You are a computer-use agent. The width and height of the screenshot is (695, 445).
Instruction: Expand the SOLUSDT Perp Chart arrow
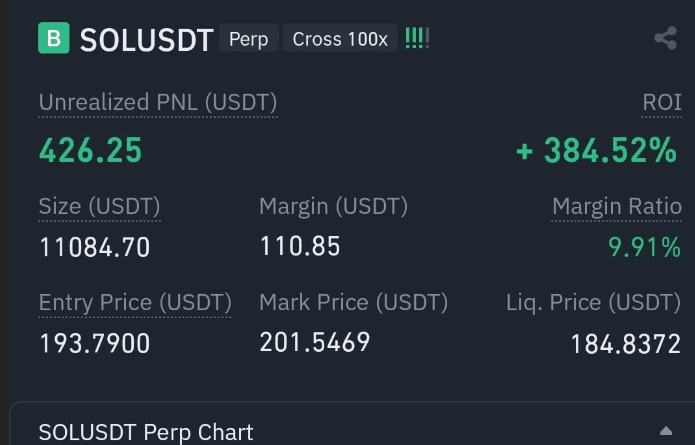click(x=666, y=431)
